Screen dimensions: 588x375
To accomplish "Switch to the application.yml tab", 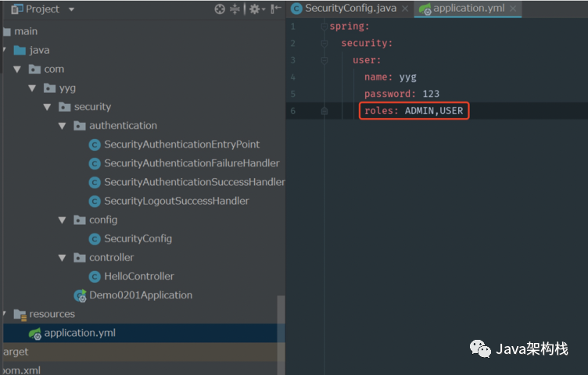I will point(468,9).
